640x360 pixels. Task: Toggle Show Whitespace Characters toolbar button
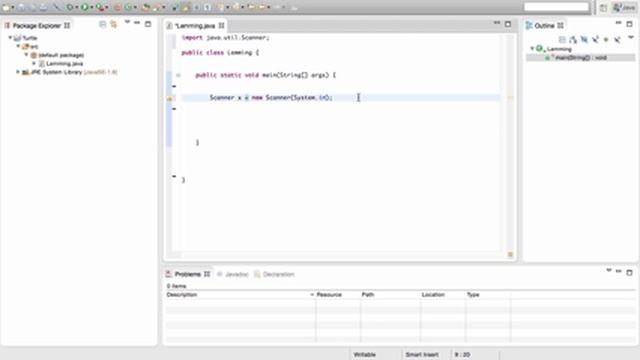[x=207, y=7]
